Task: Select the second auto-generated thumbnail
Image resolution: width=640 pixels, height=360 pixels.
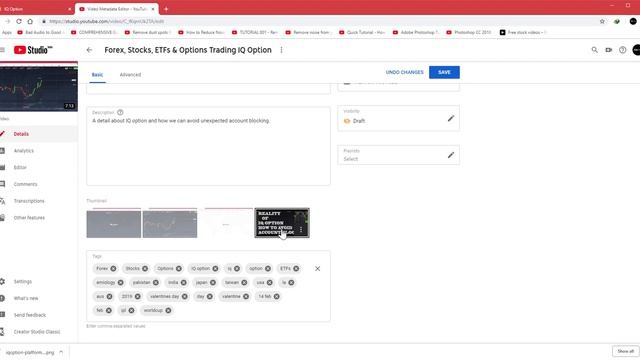Action: pyautogui.click(x=170, y=223)
